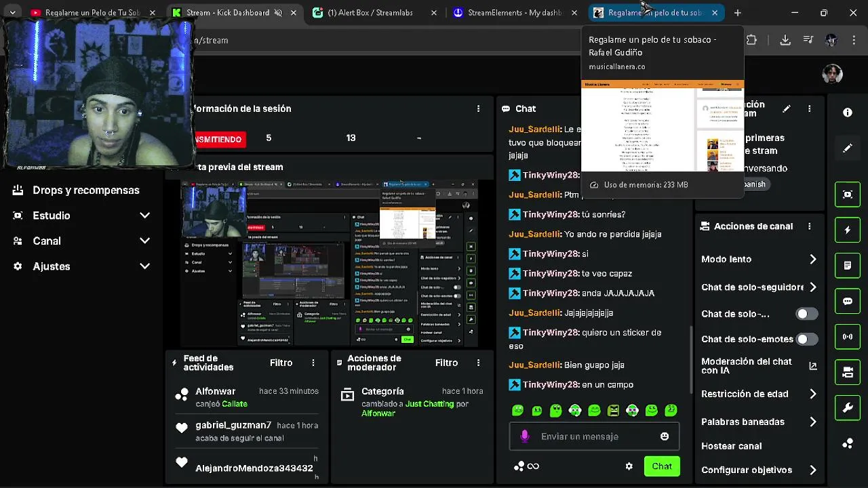
Task: Open the stream preview widget icon in sidebar
Action: (848, 195)
